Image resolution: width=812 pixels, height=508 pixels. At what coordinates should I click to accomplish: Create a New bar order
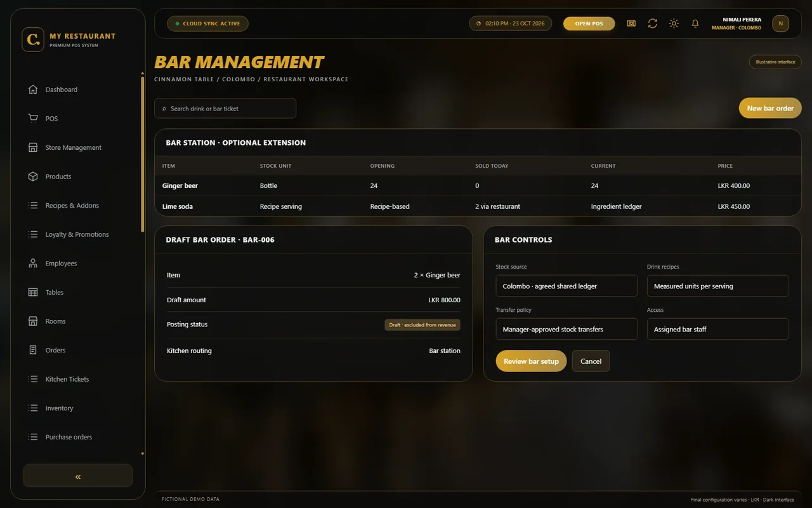770,108
